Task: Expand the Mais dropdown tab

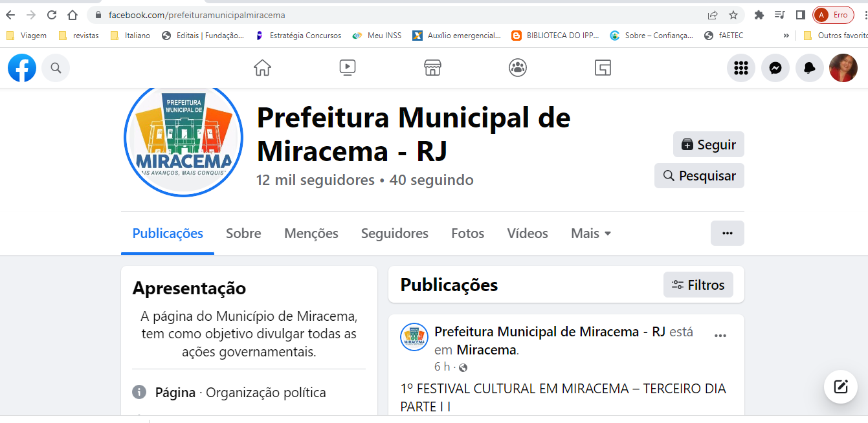Action: 591,233
